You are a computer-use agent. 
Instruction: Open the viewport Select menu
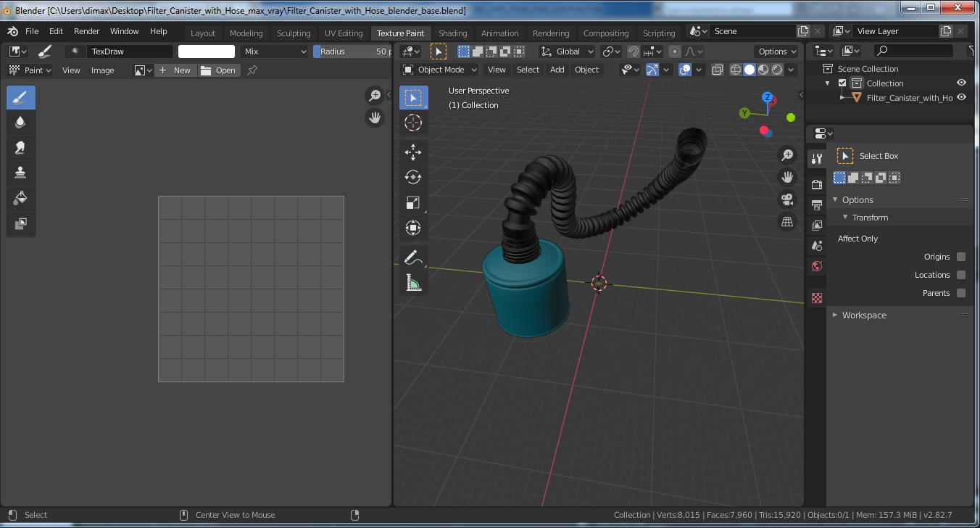pos(528,70)
